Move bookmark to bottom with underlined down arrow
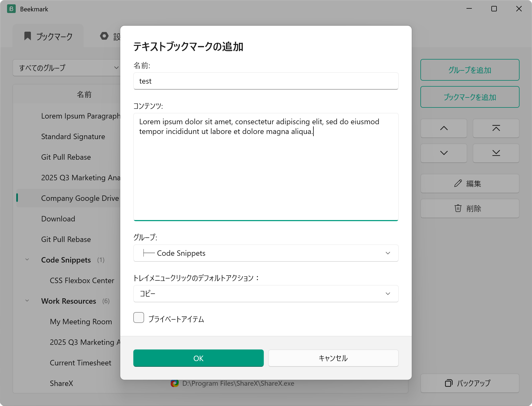 496,153
